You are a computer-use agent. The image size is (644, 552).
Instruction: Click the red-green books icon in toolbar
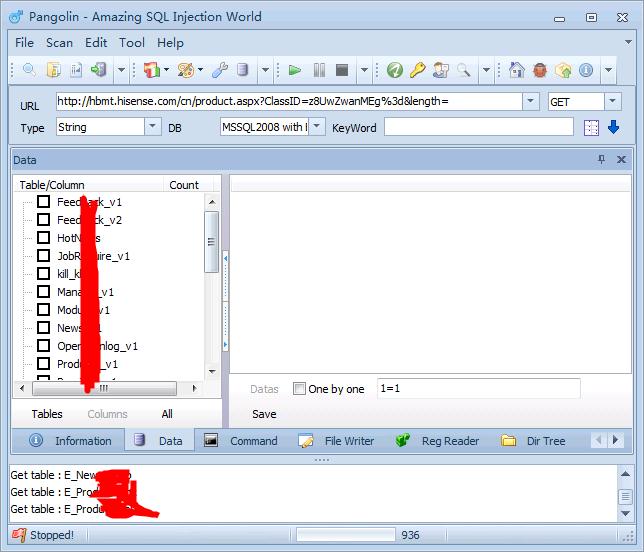152,70
